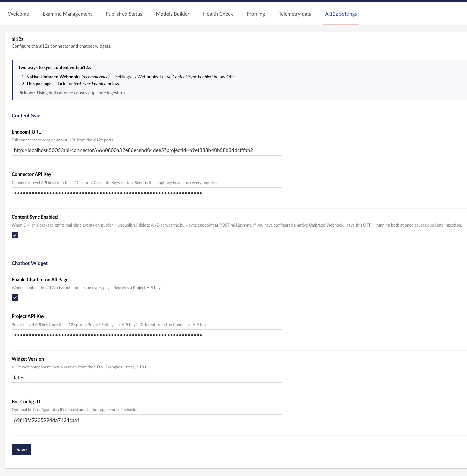Open the Profiling tab
467x476 pixels.
point(256,14)
